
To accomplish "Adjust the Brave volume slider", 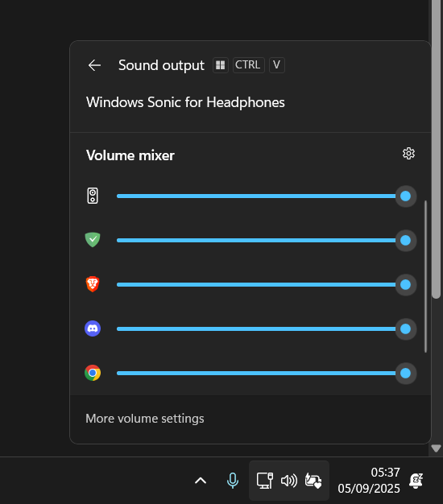I will click(267, 284).
